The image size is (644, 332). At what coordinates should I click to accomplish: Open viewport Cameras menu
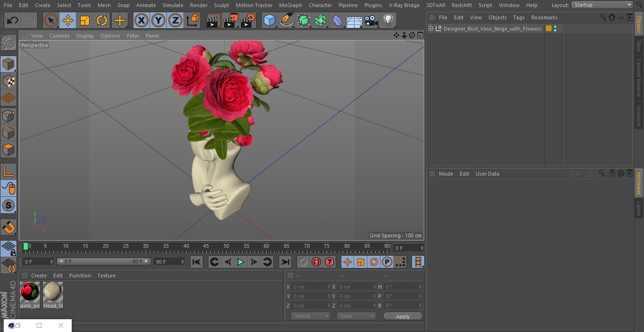pos(59,36)
